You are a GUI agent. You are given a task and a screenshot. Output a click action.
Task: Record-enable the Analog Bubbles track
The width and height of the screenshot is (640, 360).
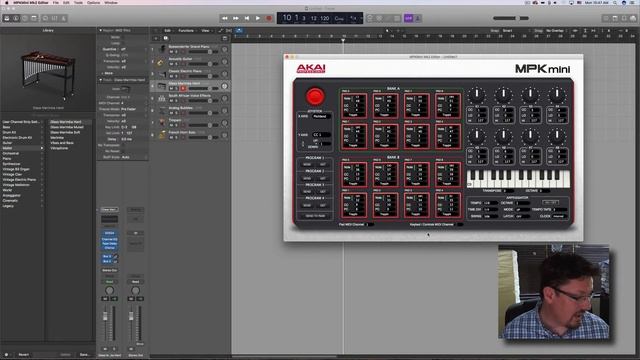coord(183,113)
